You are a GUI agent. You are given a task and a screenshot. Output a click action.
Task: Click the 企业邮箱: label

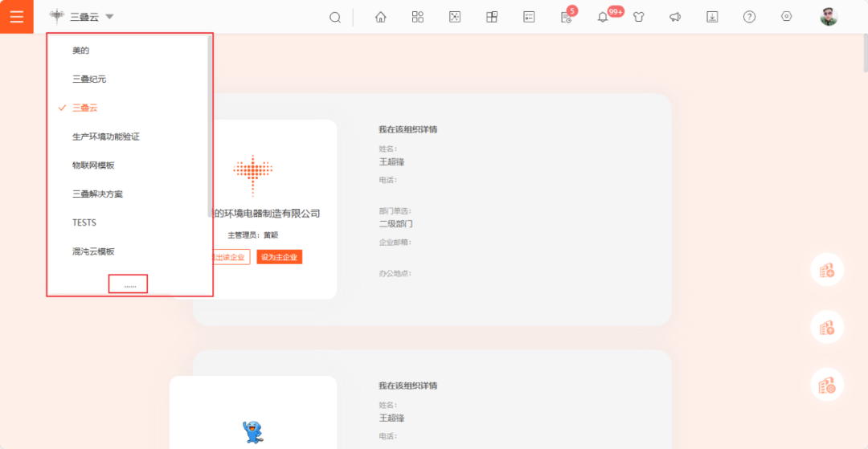click(x=395, y=243)
